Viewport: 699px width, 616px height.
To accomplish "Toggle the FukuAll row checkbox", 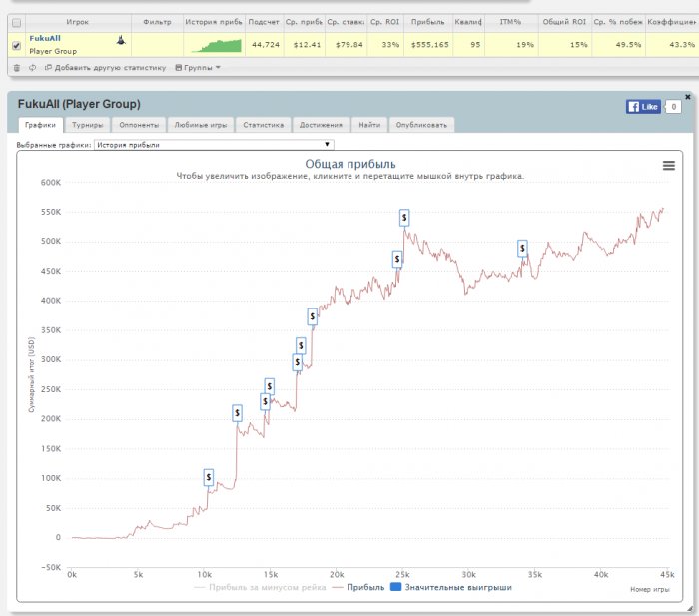I will [x=15, y=44].
